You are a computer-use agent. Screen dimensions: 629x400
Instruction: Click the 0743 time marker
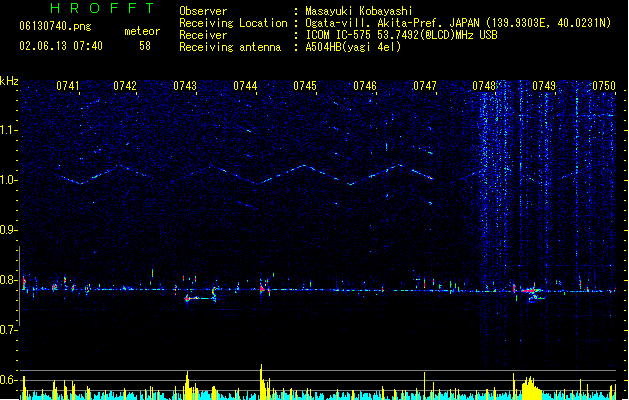pyautogui.click(x=185, y=86)
